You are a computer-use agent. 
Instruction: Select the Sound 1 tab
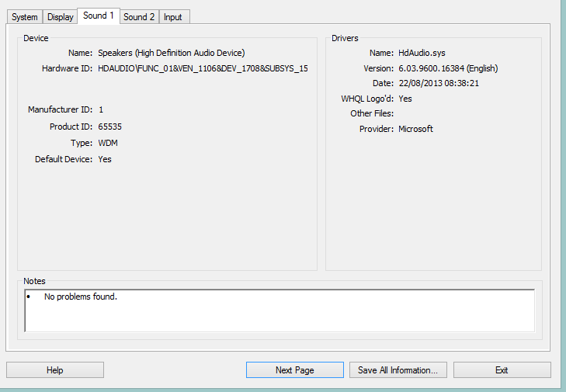pos(99,16)
